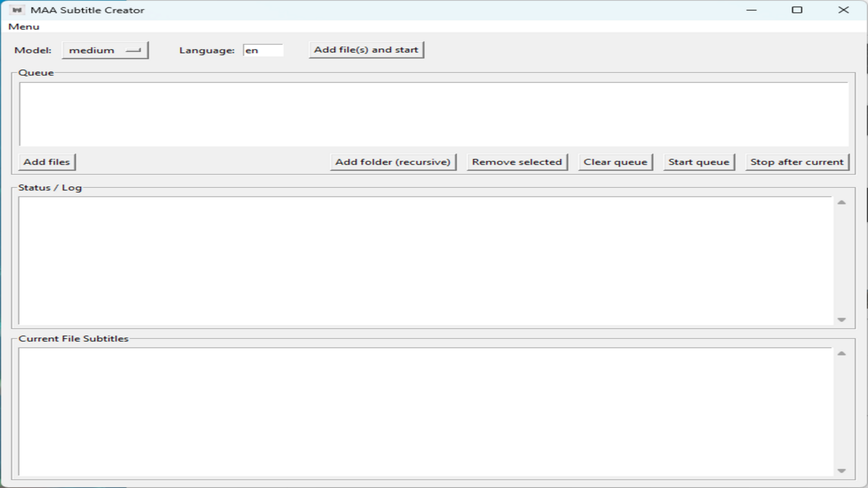Remove selected items from the queue
Image resolution: width=868 pixels, height=488 pixels.
pos(517,162)
